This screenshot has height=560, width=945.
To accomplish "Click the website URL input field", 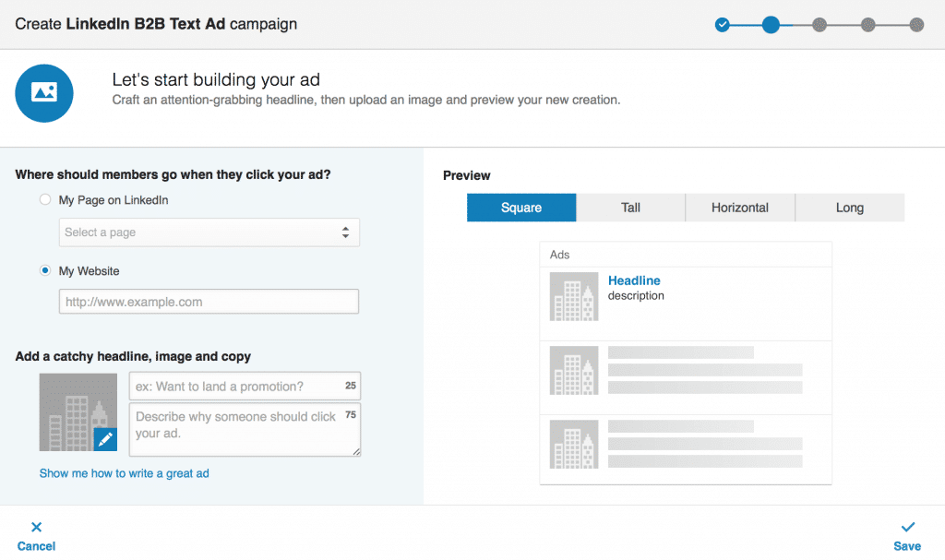I will (x=209, y=302).
